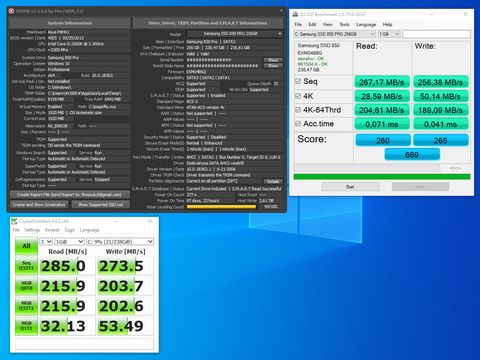Viewport: 480px width, 360px height.
Task: Click the CrystalDiskMark title bar app icon
Action: (14, 221)
